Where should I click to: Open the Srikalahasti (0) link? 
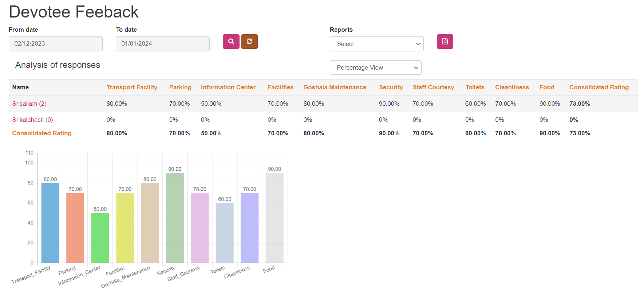pos(33,120)
